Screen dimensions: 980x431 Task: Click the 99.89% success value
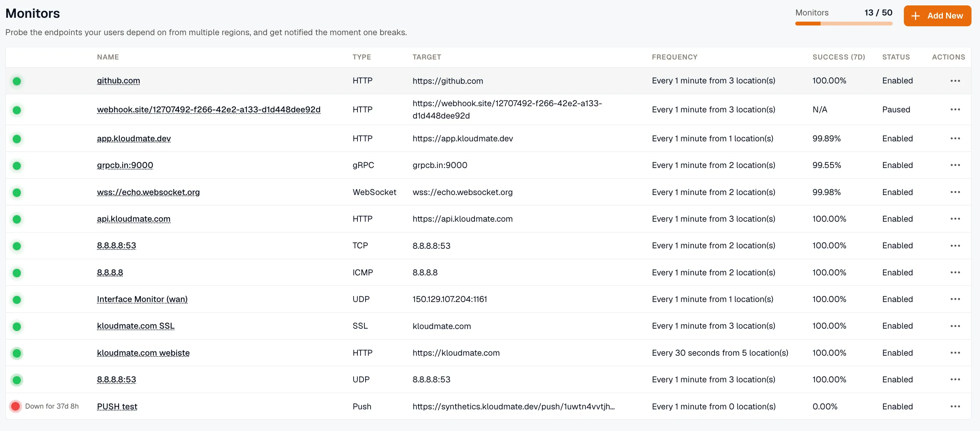(x=827, y=139)
